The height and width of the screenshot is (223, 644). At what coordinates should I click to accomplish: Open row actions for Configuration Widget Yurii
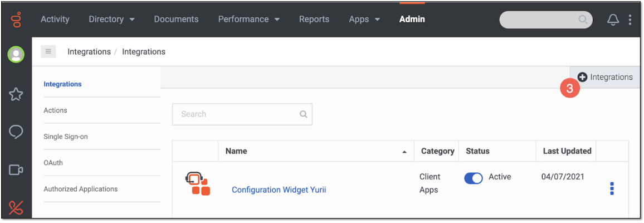(612, 188)
